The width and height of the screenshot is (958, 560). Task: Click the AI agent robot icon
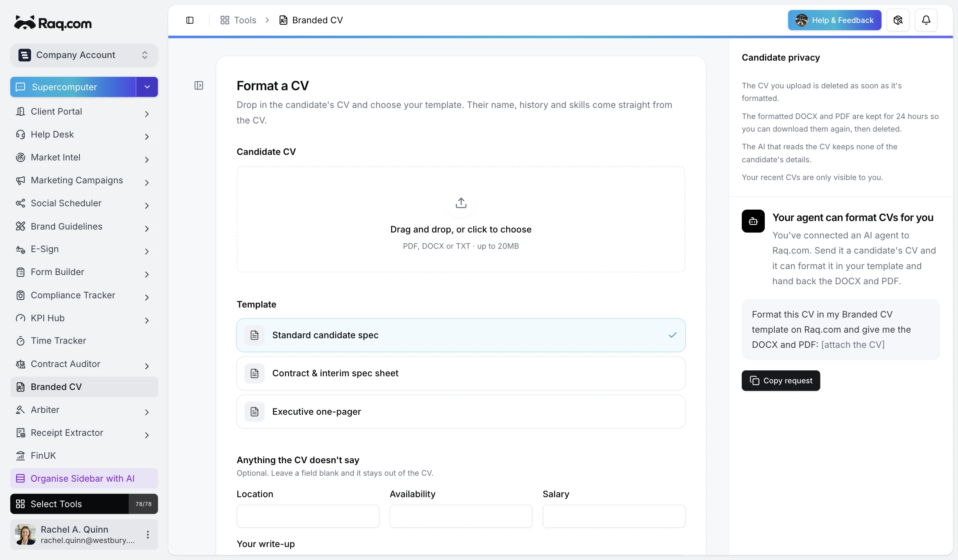tap(753, 221)
